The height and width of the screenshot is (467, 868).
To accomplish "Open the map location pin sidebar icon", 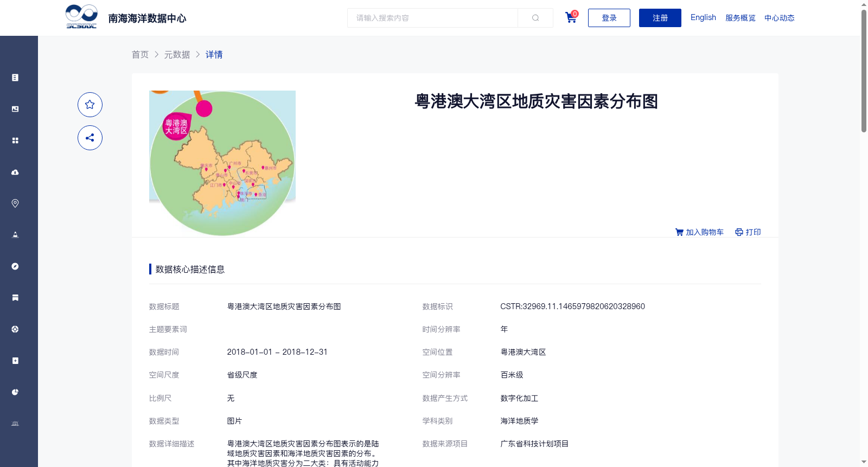I will [15, 203].
